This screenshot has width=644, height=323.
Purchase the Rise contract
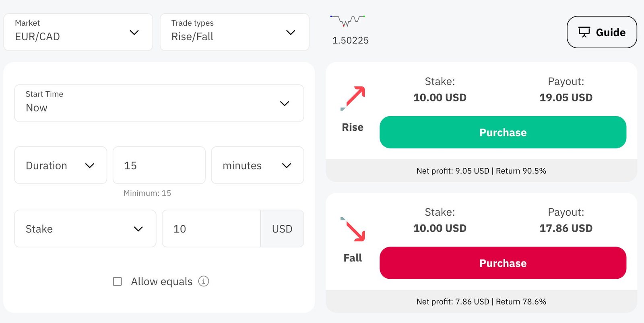click(503, 132)
